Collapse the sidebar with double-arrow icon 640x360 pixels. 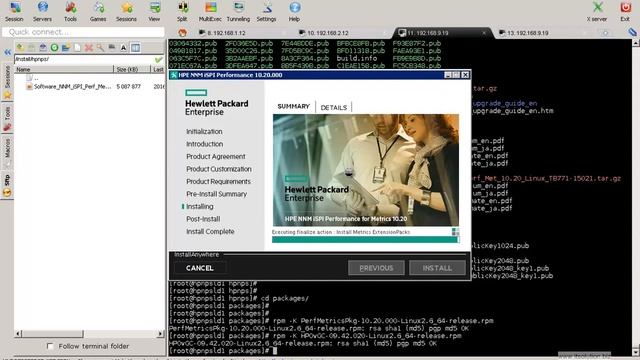7,52
